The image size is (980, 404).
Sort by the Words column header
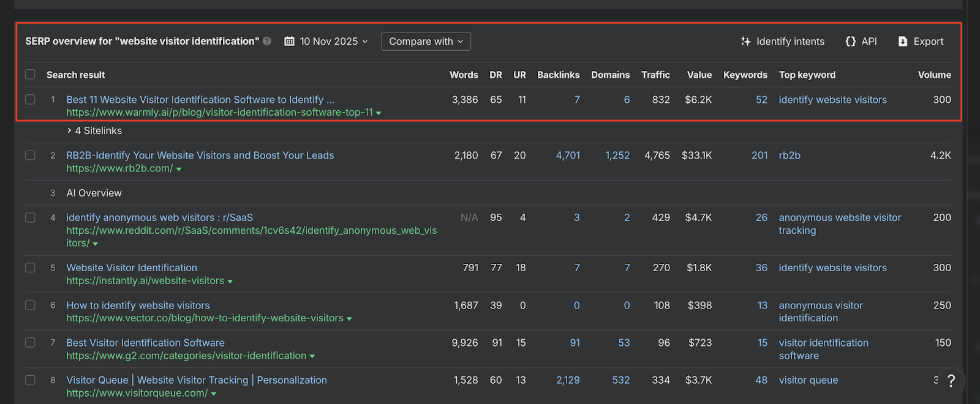click(x=464, y=75)
